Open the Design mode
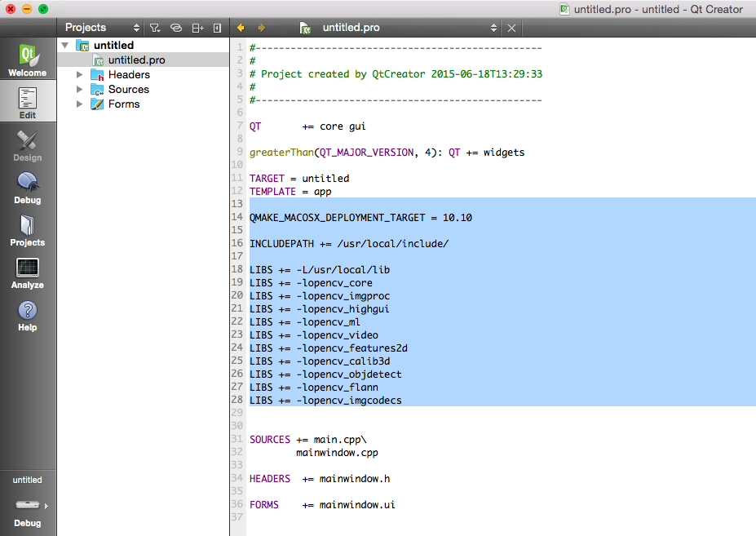756x536 pixels. pyautogui.click(x=28, y=144)
